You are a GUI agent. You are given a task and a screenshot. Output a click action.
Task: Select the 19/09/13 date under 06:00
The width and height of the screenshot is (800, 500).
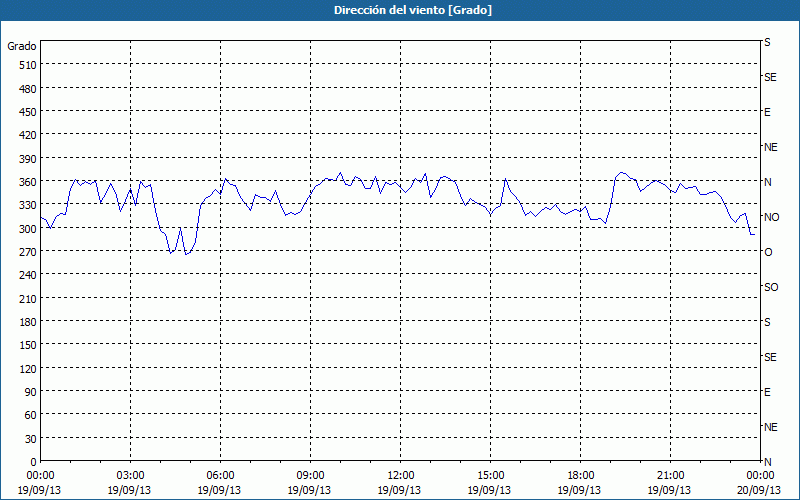(x=219, y=490)
